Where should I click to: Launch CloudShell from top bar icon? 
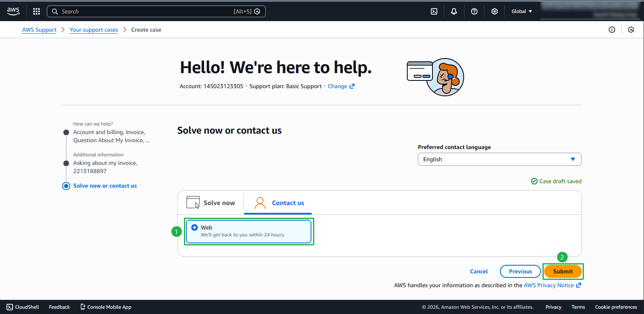click(x=434, y=11)
